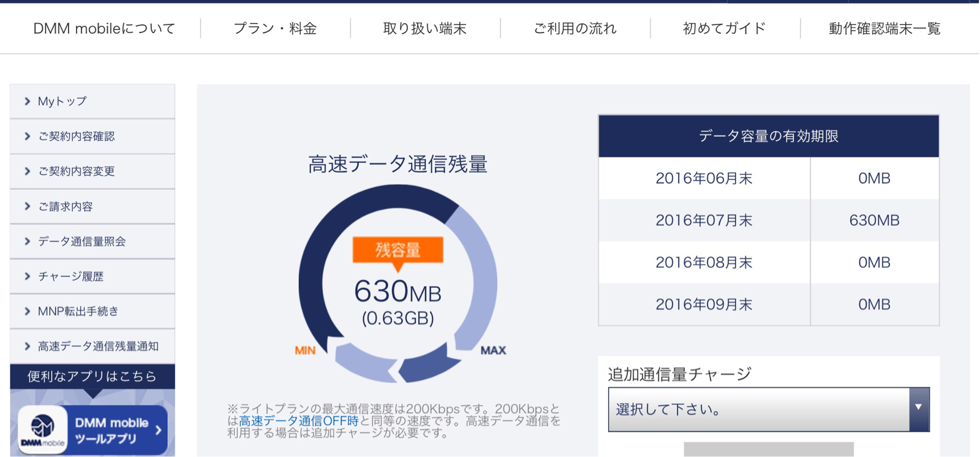
Task: Click the orange 残容量 badge in the gauge
Action: (x=398, y=251)
